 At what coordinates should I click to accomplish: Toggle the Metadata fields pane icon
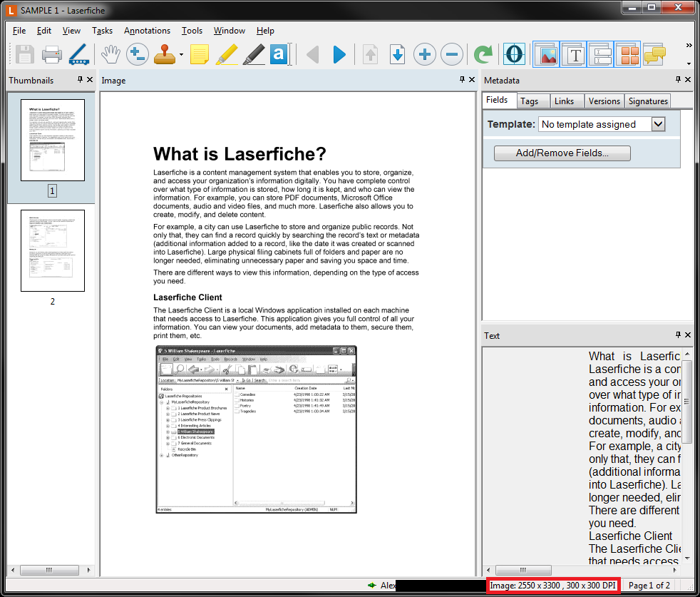[600, 54]
